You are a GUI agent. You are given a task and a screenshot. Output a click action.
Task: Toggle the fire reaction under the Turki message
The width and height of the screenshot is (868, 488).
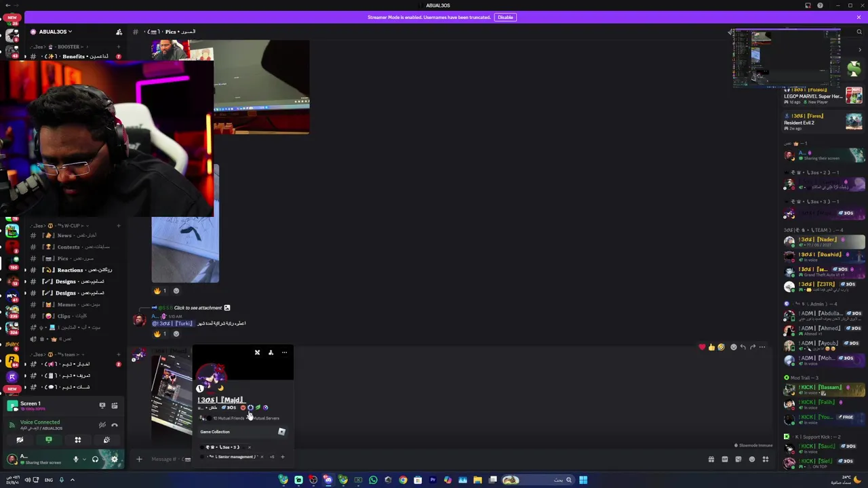click(160, 333)
